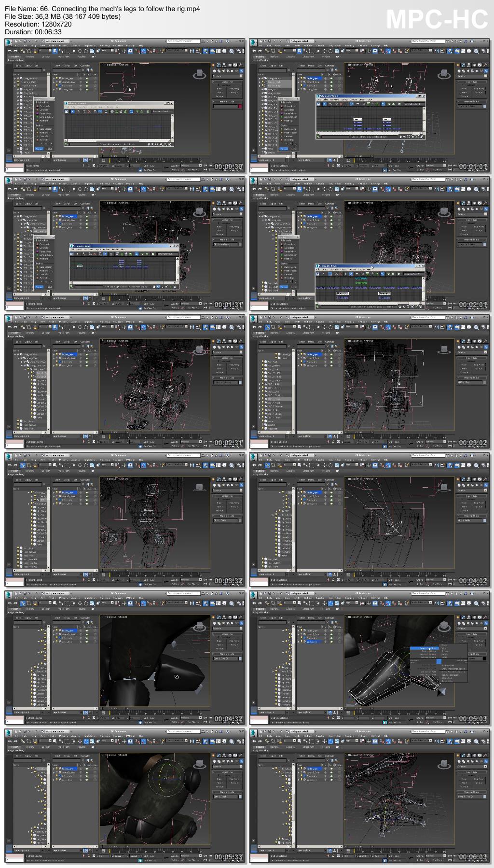Image resolution: width=494 pixels, height=868 pixels.
Task: Open named selection sets dropdown in 00:00:30 frame
Action: coord(177,50)
